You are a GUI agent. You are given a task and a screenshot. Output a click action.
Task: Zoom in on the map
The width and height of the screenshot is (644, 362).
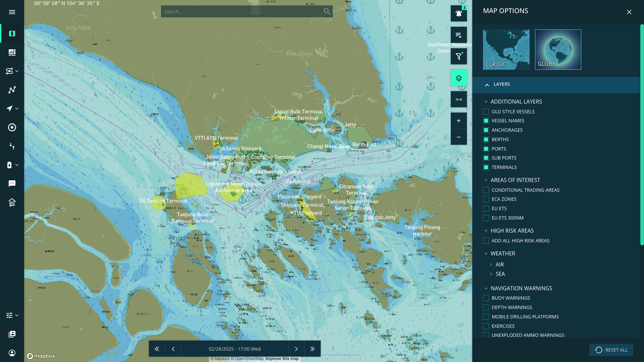(459, 121)
